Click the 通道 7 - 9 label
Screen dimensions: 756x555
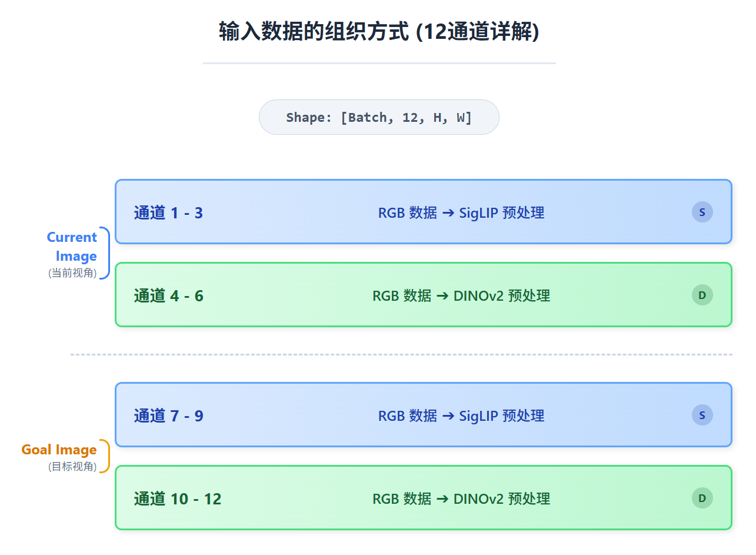pos(168,416)
